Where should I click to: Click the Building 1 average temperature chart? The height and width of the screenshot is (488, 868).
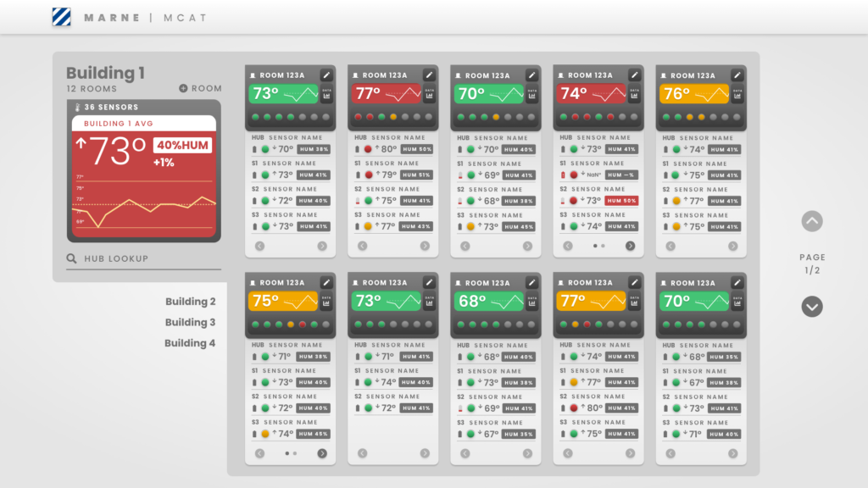(144, 203)
